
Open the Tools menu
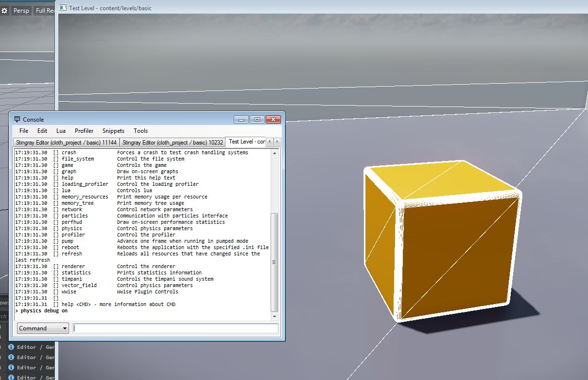[140, 130]
